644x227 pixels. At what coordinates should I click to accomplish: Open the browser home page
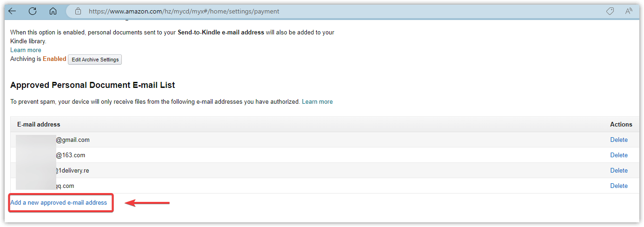point(53,11)
